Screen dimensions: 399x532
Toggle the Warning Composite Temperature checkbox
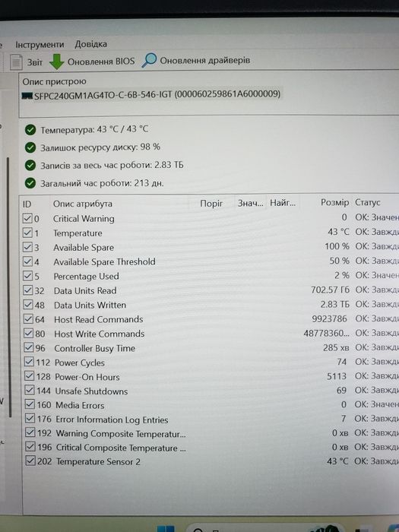coord(30,432)
